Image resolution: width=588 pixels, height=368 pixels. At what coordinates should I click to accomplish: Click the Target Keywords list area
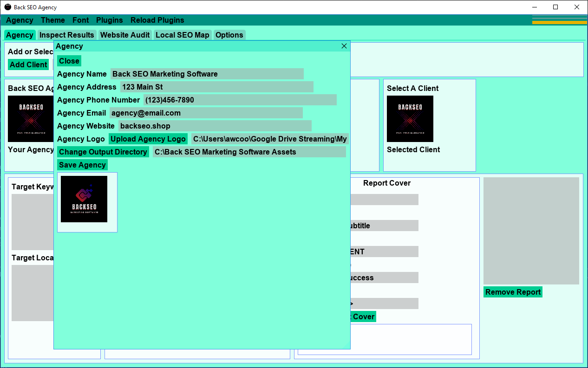(33, 222)
